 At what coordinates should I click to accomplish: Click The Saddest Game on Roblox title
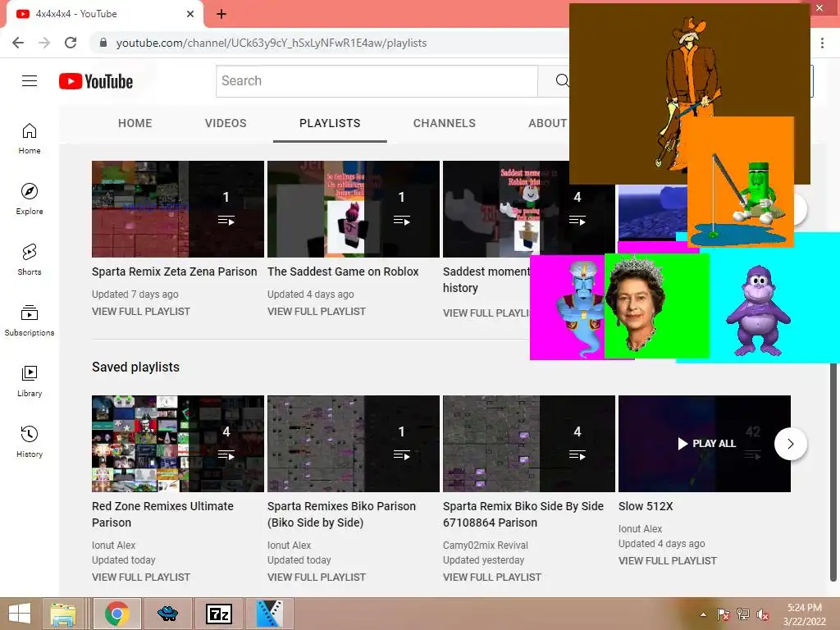343,272
